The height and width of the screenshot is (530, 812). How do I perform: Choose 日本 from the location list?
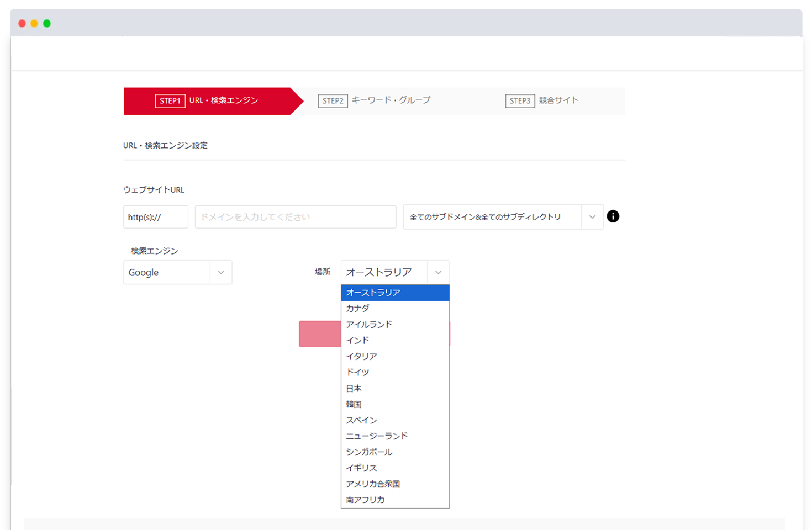point(395,389)
